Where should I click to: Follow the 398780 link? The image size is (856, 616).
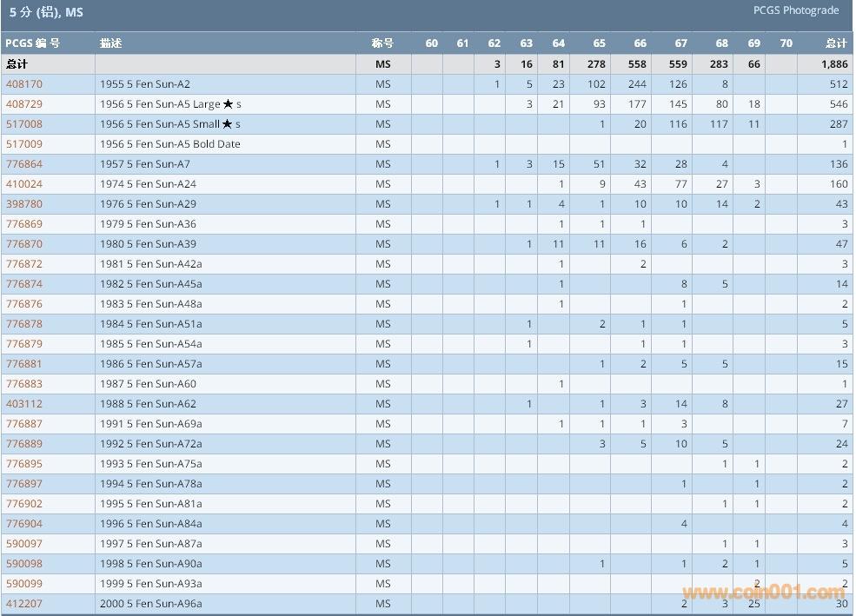24,204
